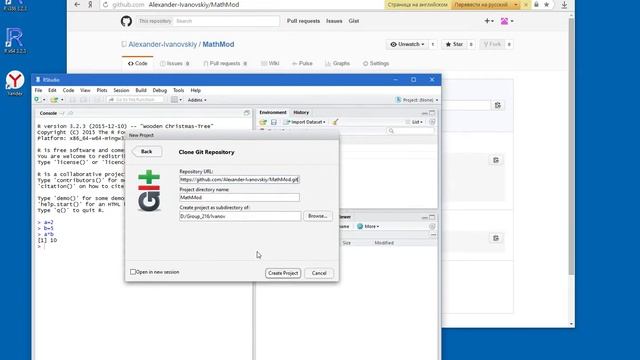Click Create Project button

283,273
